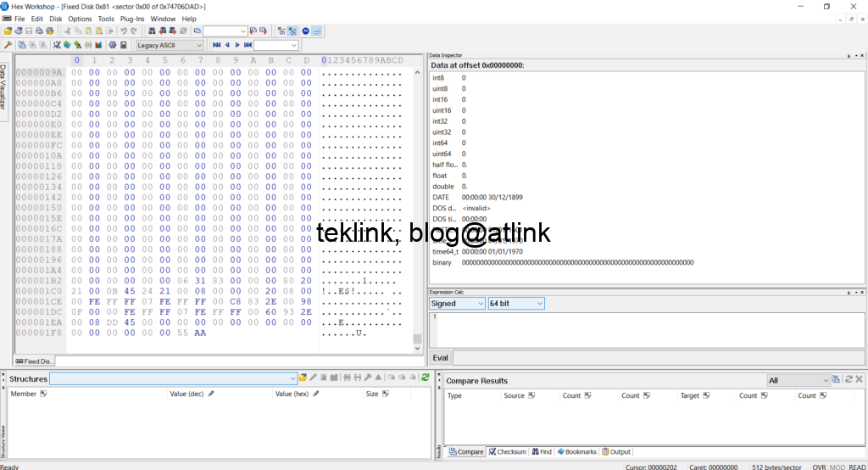This screenshot has width=868, height=470.
Task: Open the File menu
Action: point(19,19)
